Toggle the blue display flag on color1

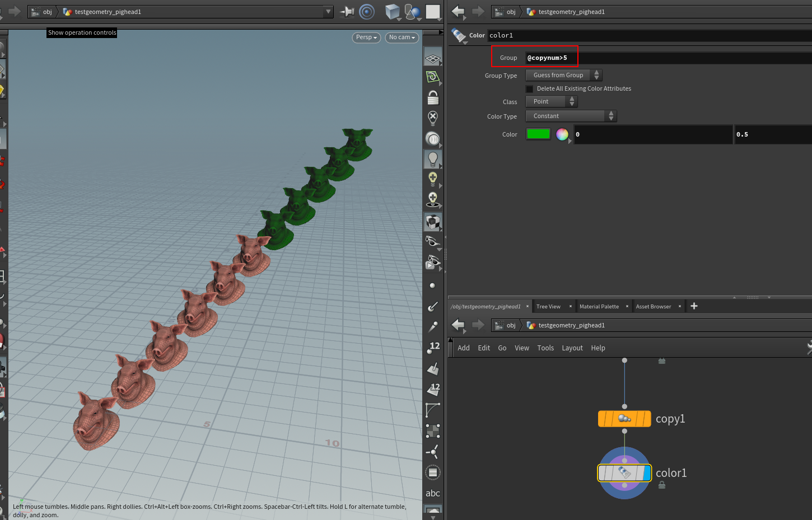pyautogui.click(x=646, y=473)
